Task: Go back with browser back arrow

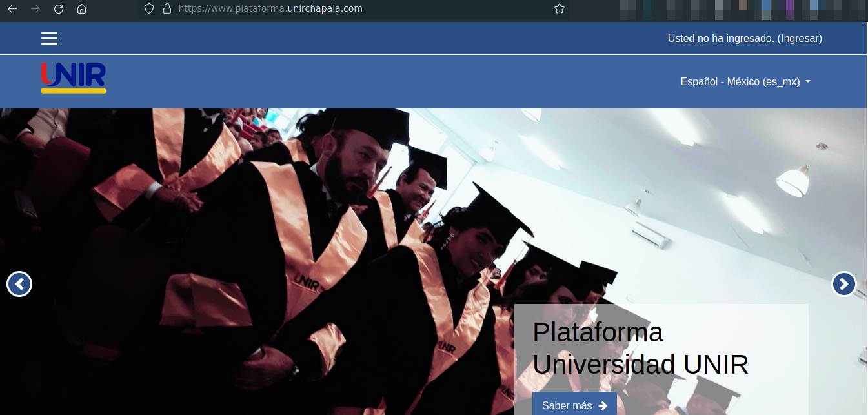Action: coord(12,8)
